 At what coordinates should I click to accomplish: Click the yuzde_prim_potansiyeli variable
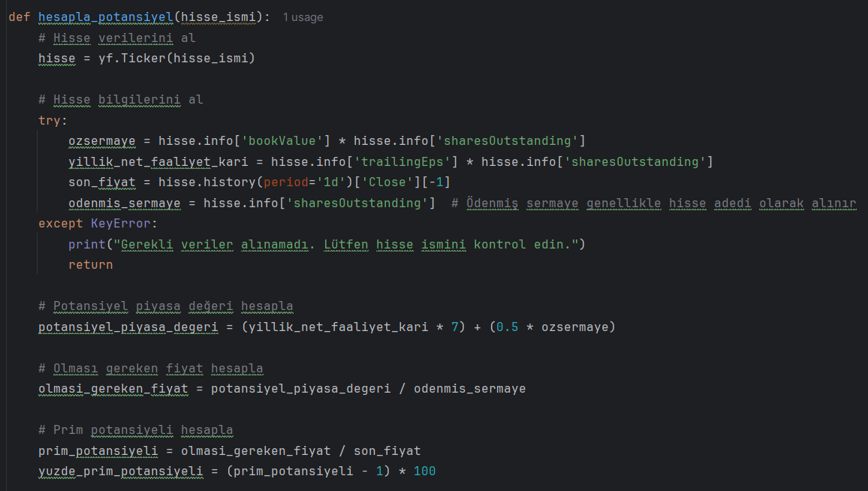click(121, 471)
